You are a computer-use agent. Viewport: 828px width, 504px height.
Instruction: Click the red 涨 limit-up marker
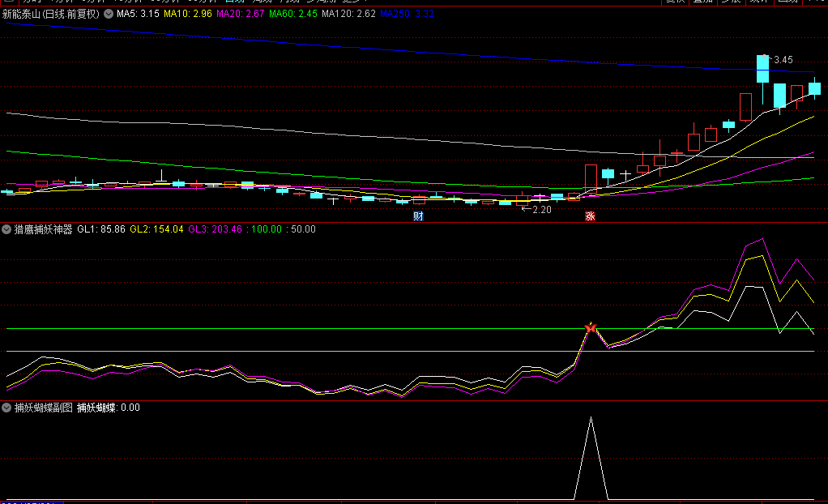pyautogui.click(x=590, y=216)
